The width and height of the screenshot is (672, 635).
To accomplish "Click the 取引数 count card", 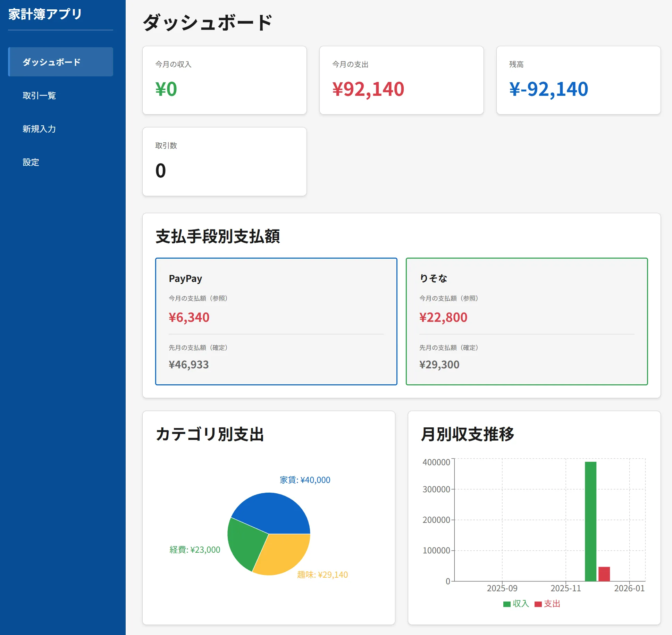I will pos(224,161).
